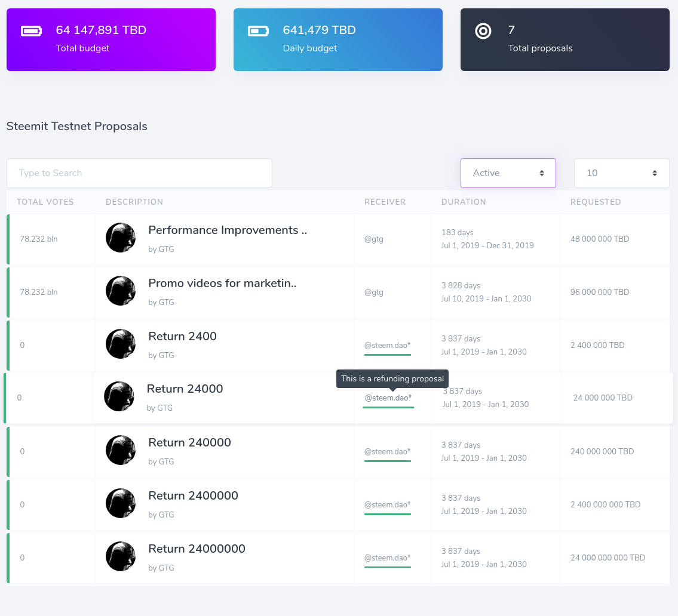
Task: Click by GTG under Return 2400
Action: 161,356
